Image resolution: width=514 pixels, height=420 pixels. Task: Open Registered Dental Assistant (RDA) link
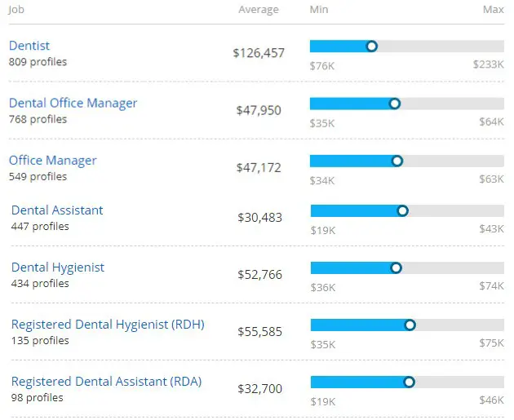click(106, 382)
